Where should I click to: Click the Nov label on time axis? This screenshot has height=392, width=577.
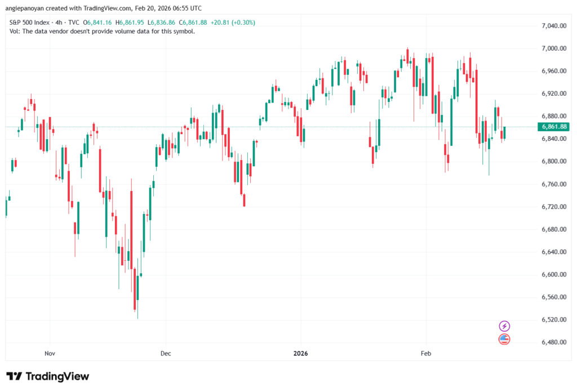coord(50,354)
